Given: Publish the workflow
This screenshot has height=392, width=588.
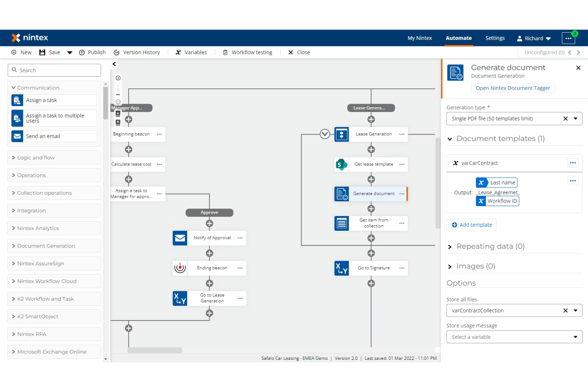Looking at the screenshot, I should (92, 52).
